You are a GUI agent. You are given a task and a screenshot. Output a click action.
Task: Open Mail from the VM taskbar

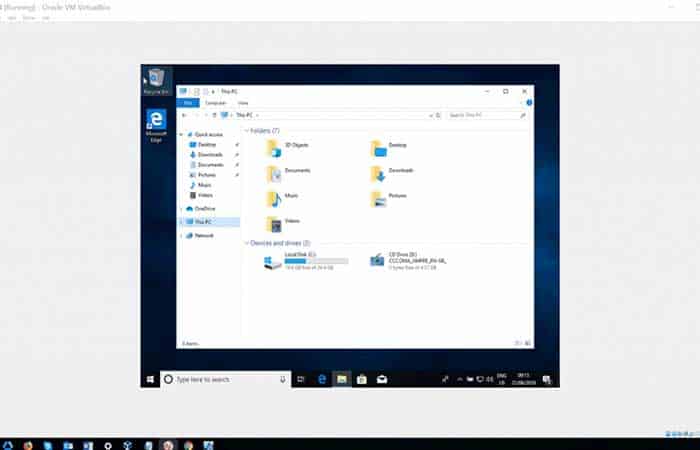(x=382, y=379)
